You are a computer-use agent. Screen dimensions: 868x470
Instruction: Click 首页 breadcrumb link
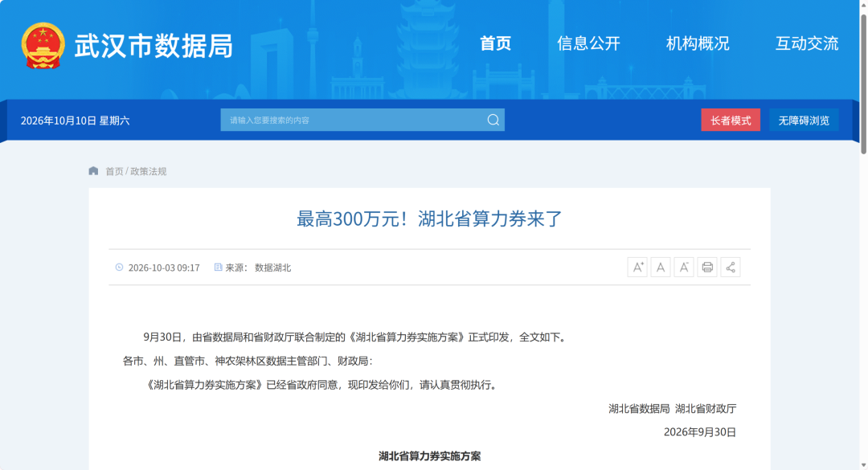pyautogui.click(x=114, y=172)
